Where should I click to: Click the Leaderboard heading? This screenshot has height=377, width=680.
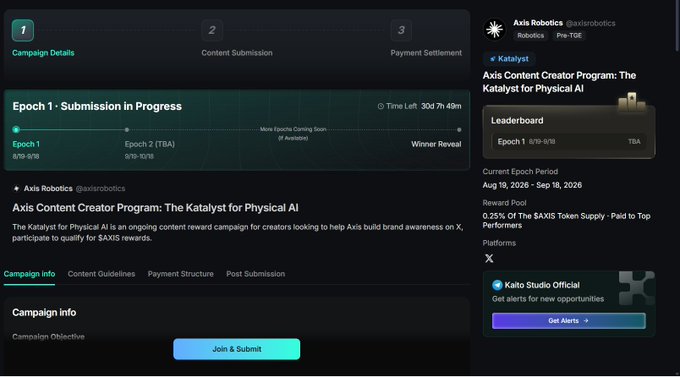tap(517, 121)
